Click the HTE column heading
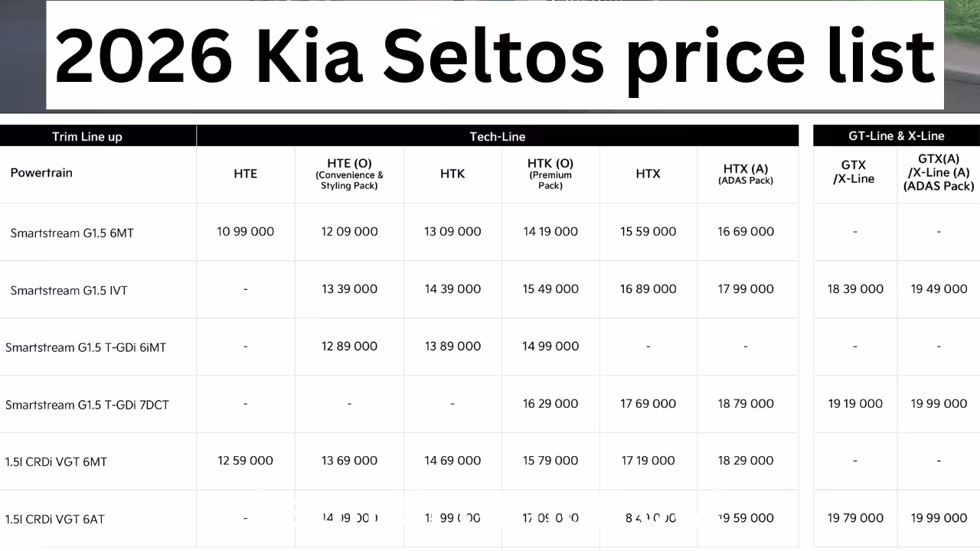The width and height of the screenshot is (980, 551). 245,174
